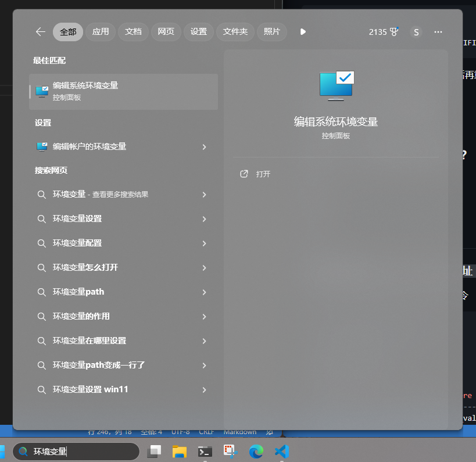Show more filter tabs with arrow
The width and height of the screenshot is (476, 462).
coord(303,32)
